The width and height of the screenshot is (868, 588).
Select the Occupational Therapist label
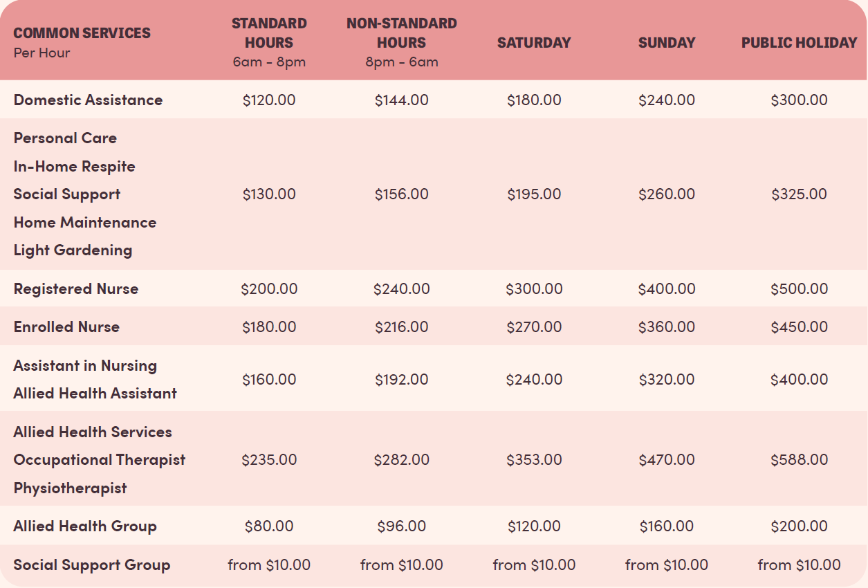click(x=100, y=459)
